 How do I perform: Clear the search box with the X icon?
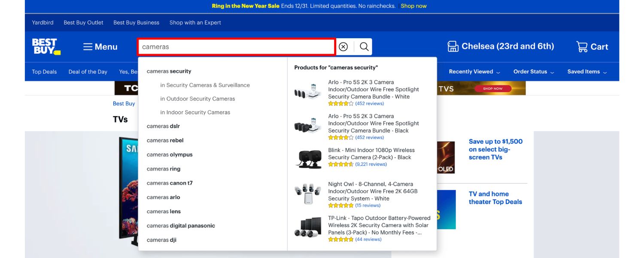click(343, 46)
